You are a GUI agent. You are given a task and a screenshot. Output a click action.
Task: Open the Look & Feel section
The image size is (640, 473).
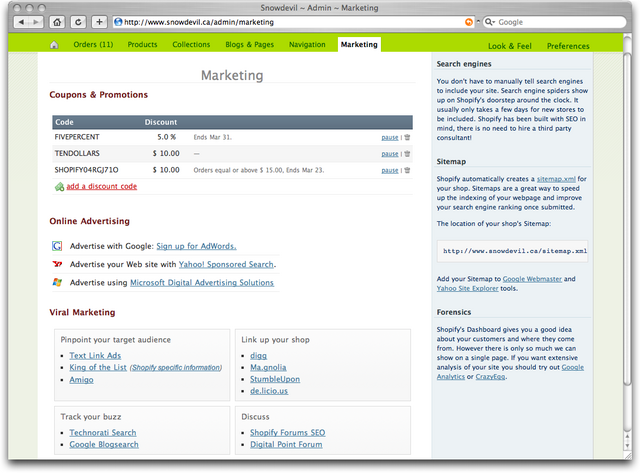[510, 46]
